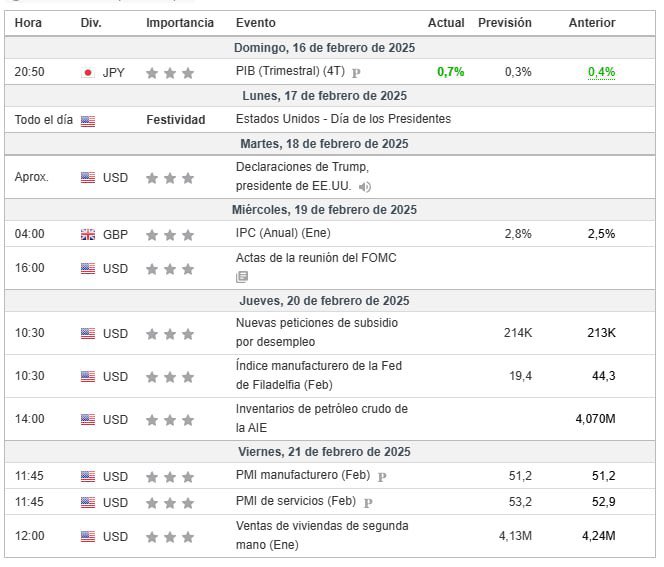Image resolution: width=664 pixels, height=567 pixels.
Task: Click the Div. column header
Action: [x=91, y=22]
